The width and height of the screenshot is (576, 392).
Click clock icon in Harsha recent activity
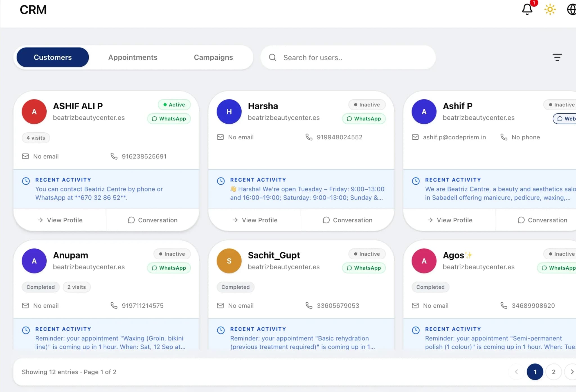tap(221, 181)
